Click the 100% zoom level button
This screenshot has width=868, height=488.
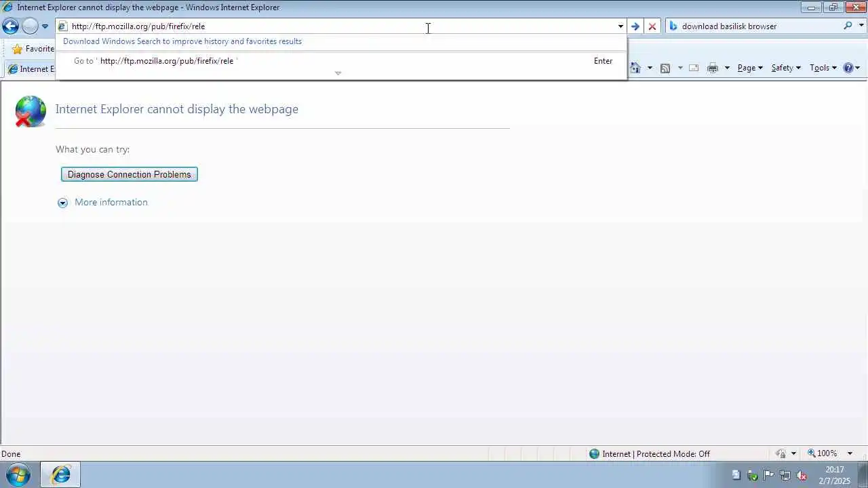[822, 453]
